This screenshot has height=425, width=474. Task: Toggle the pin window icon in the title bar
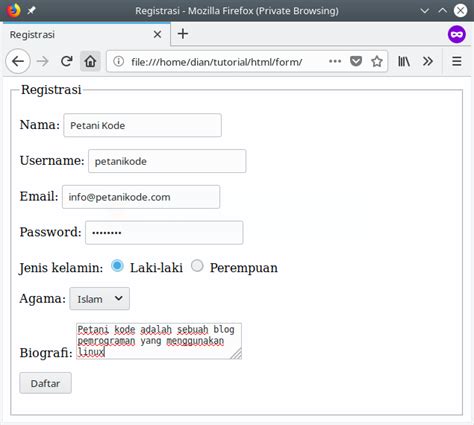[x=32, y=11]
